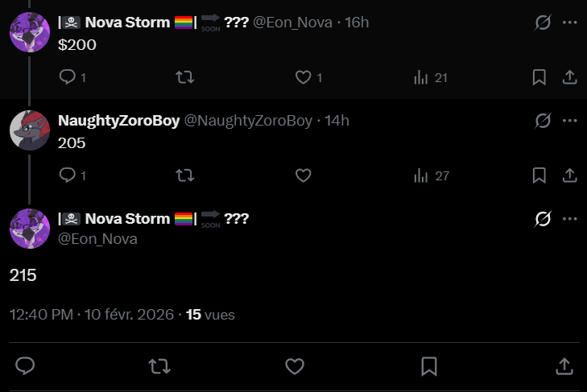Like Nova Storm's $200 post
The image size is (587, 392).
(303, 77)
